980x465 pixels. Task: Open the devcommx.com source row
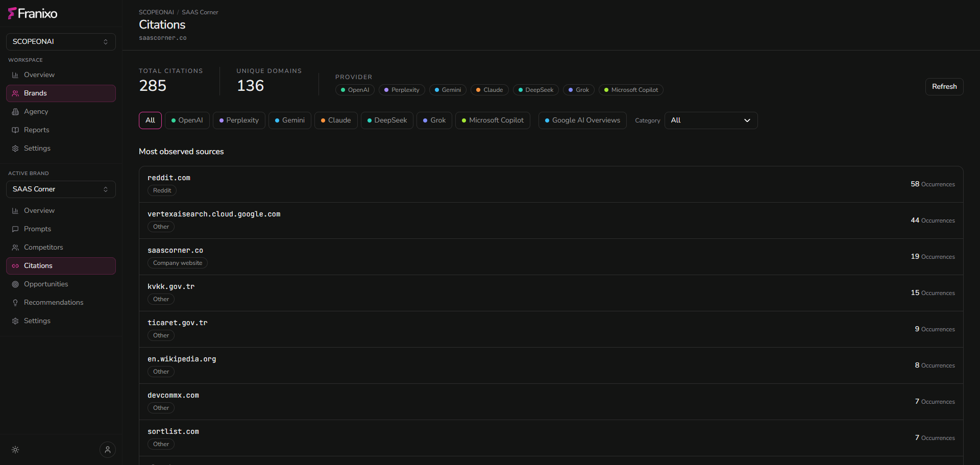coord(551,402)
